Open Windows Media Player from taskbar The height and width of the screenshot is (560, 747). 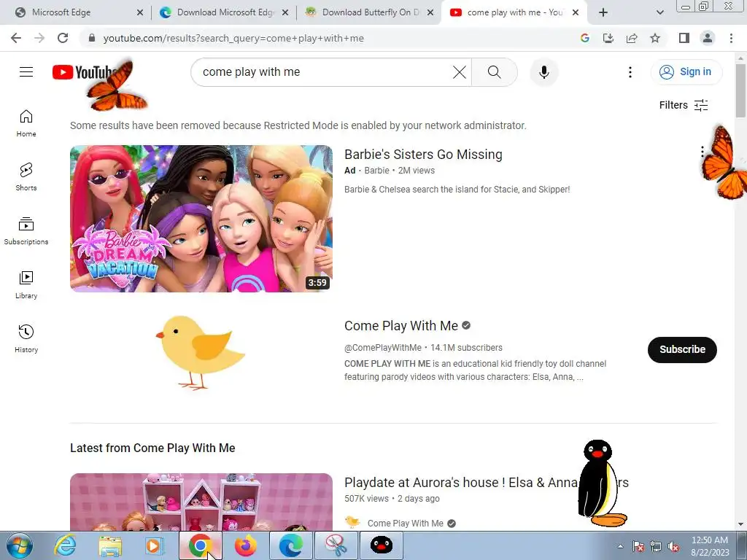pyautogui.click(x=155, y=545)
